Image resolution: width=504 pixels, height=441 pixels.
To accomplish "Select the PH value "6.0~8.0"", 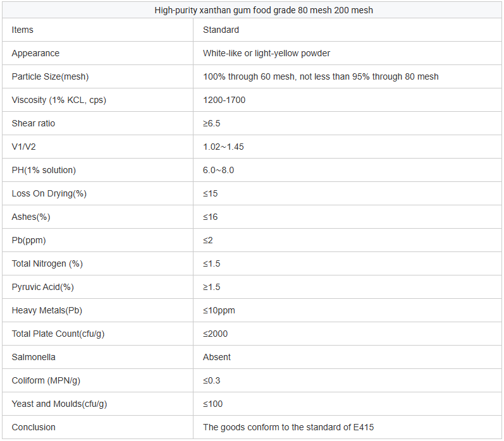I will 218,170.
